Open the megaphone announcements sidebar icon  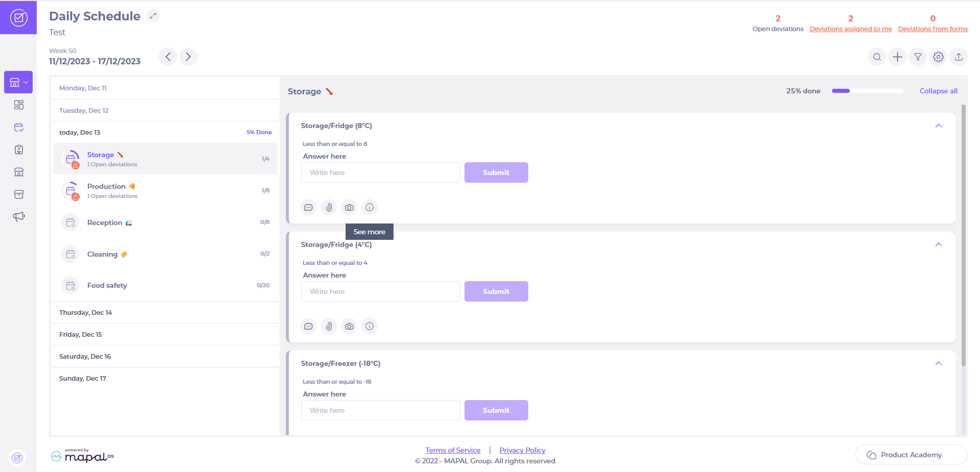[19, 217]
